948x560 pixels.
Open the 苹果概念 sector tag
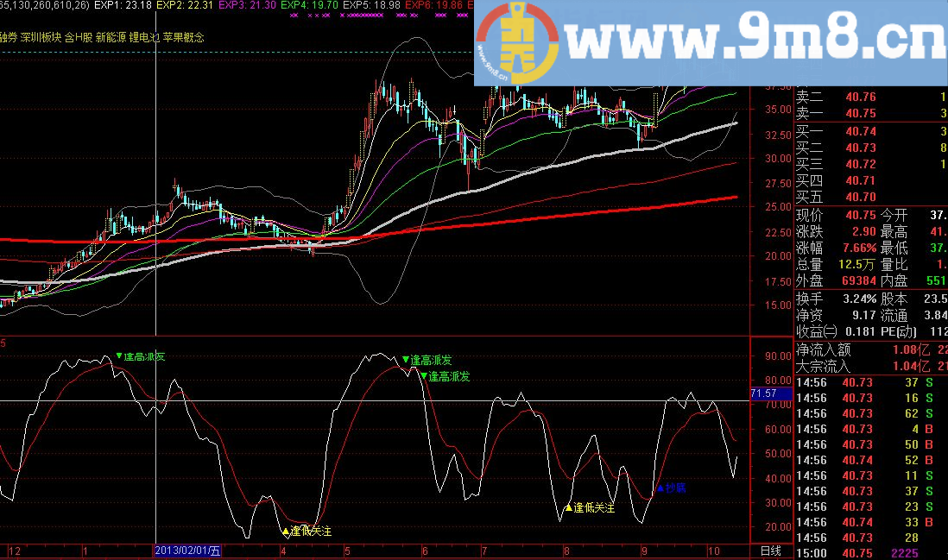pos(183,37)
